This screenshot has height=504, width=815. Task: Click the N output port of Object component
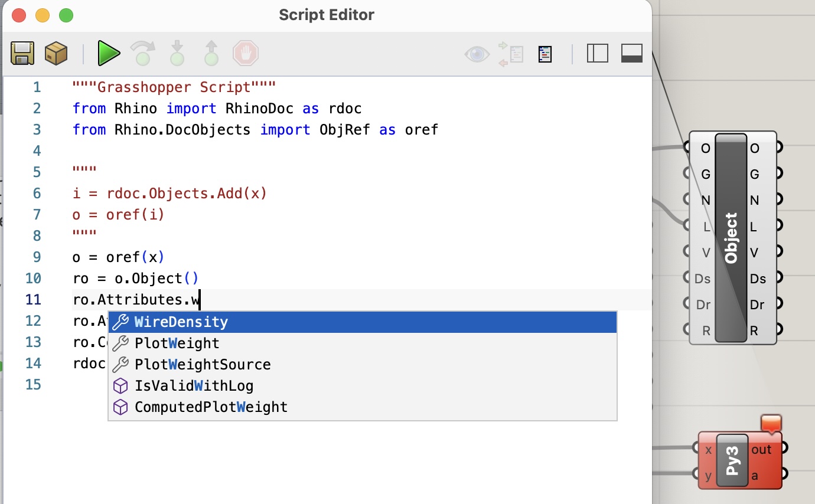point(779,199)
